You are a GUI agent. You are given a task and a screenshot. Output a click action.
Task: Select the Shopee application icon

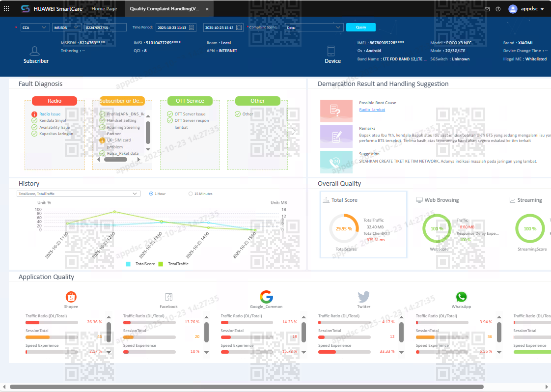(71, 297)
